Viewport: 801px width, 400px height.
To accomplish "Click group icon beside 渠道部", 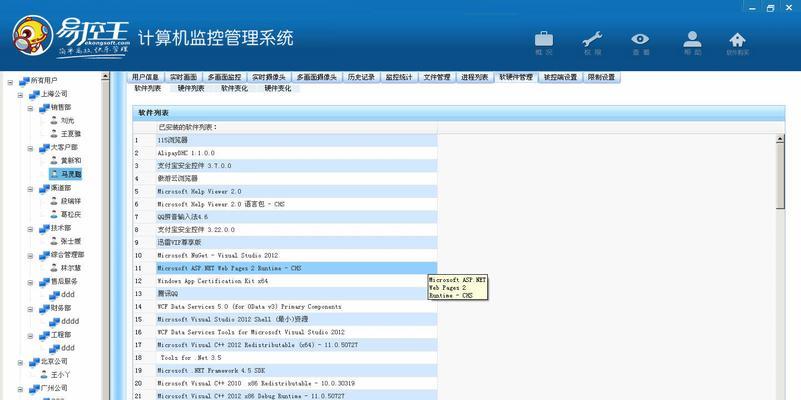I will tap(44, 188).
